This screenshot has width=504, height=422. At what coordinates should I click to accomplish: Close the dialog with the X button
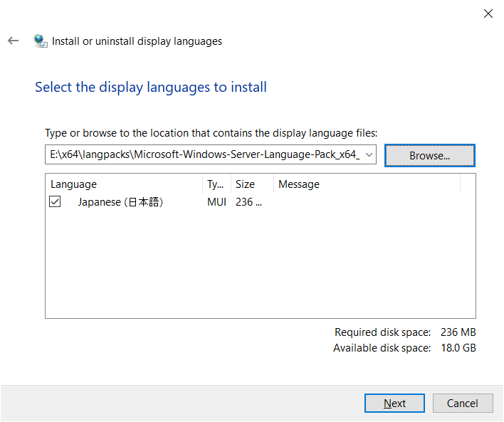[488, 14]
